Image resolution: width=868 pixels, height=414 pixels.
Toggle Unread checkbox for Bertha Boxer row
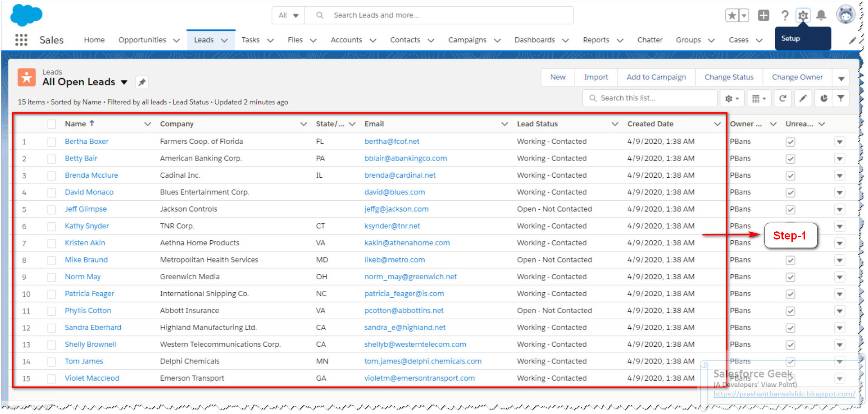(790, 142)
